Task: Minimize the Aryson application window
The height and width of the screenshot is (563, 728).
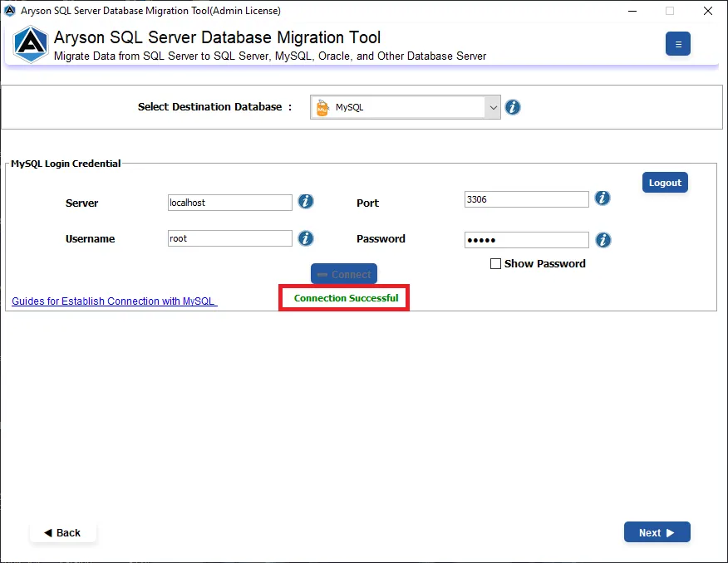Action: click(632, 11)
